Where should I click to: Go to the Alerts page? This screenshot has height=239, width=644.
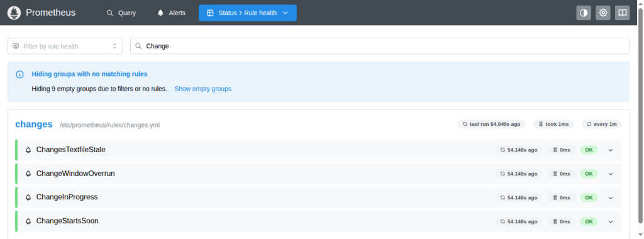171,13
